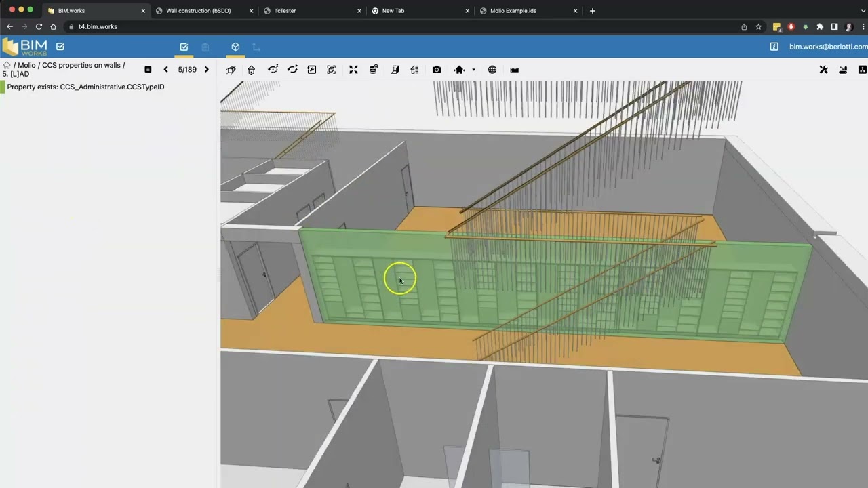Click the browser back arrow
Image resolution: width=868 pixels, height=488 pixels.
[9, 26]
